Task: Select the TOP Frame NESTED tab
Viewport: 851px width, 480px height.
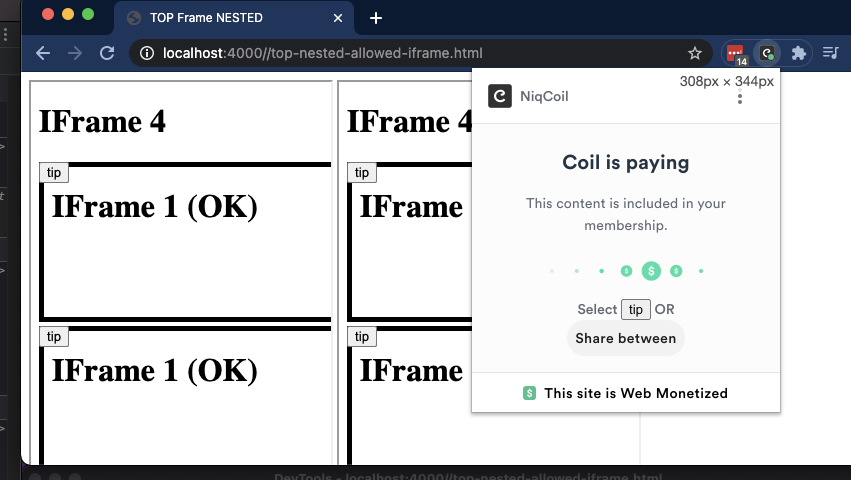Action: click(x=234, y=18)
